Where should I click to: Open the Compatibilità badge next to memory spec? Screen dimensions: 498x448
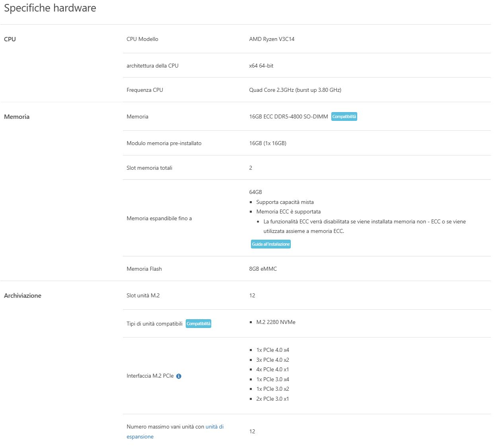click(344, 116)
